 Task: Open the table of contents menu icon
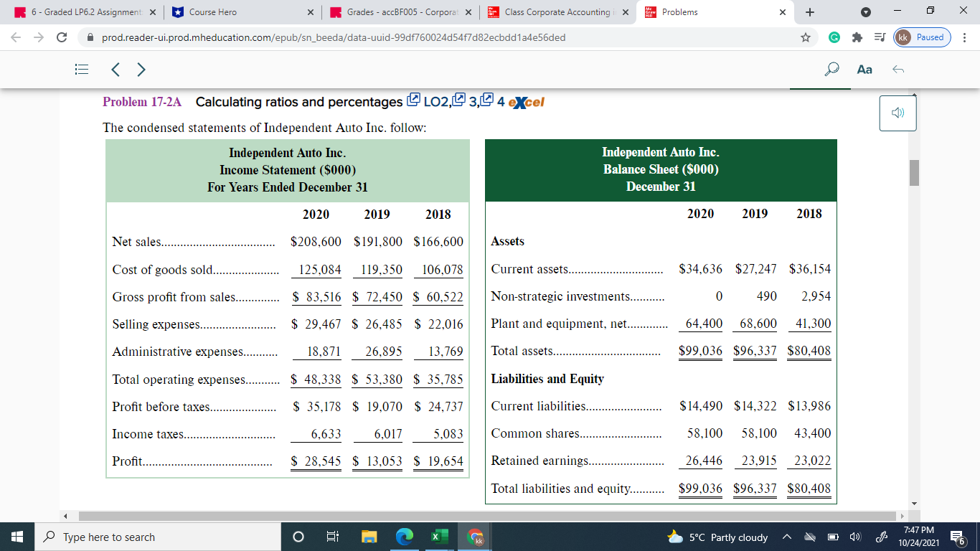[81, 70]
